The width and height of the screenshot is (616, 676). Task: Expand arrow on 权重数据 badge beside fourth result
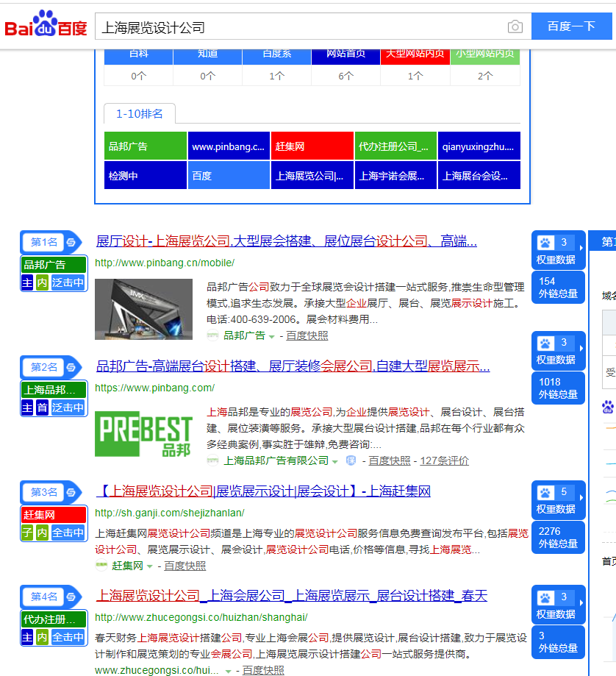pyautogui.click(x=581, y=602)
